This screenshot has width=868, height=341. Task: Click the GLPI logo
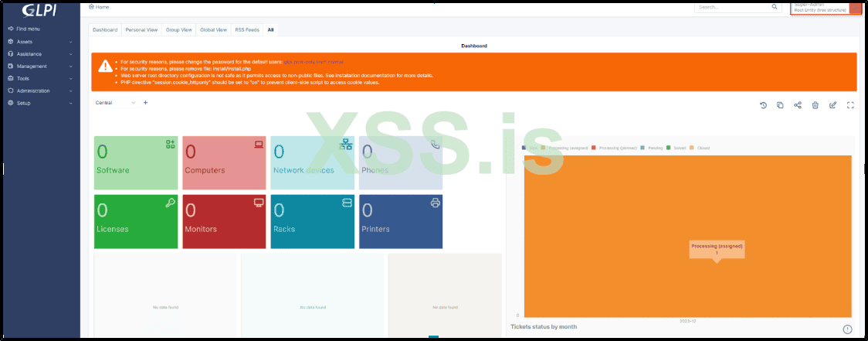coord(40,11)
